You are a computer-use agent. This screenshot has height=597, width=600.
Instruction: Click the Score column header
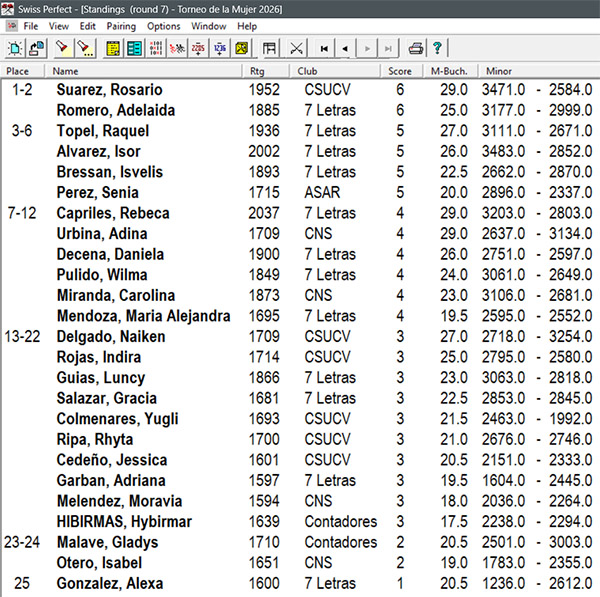tap(400, 72)
